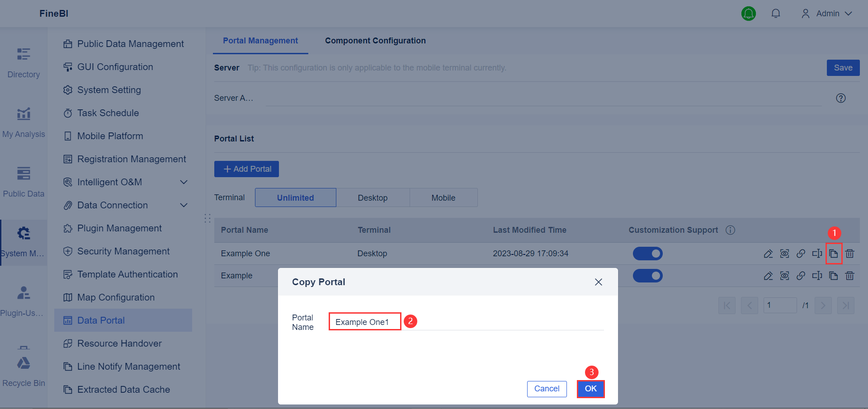Click OK in Copy Portal dialog
This screenshot has width=868, height=409.
pyautogui.click(x=591, y=389)
